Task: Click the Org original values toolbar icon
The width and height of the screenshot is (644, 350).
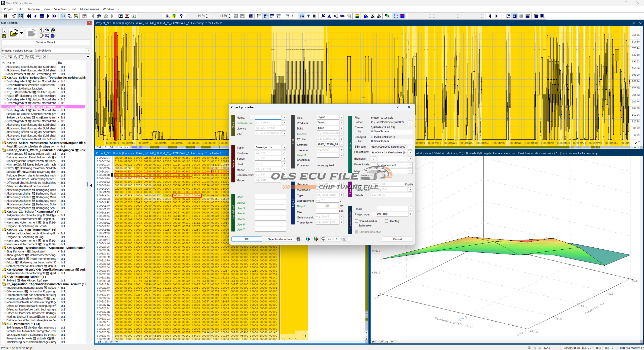Action: 342,16
